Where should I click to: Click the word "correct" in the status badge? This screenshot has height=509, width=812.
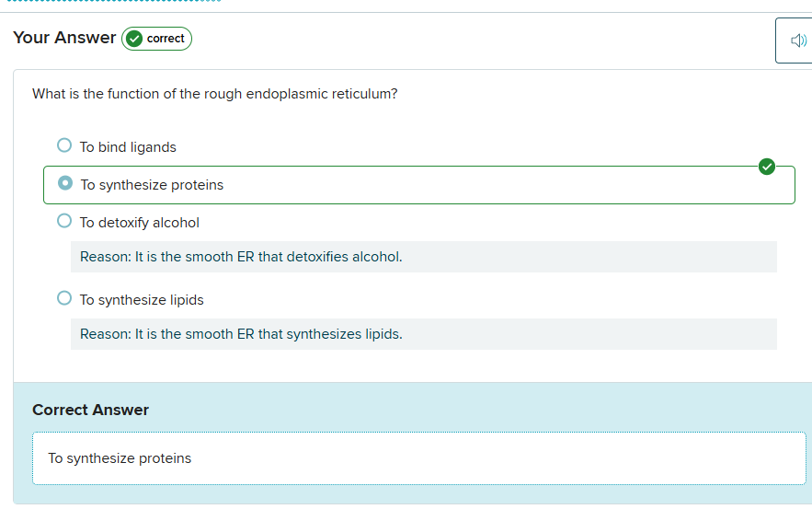[166, 39]
